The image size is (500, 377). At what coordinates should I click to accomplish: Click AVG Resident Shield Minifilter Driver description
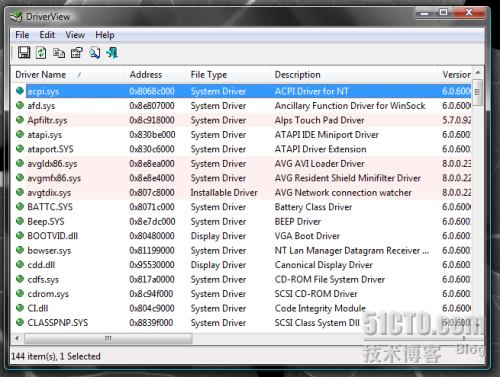348,178
